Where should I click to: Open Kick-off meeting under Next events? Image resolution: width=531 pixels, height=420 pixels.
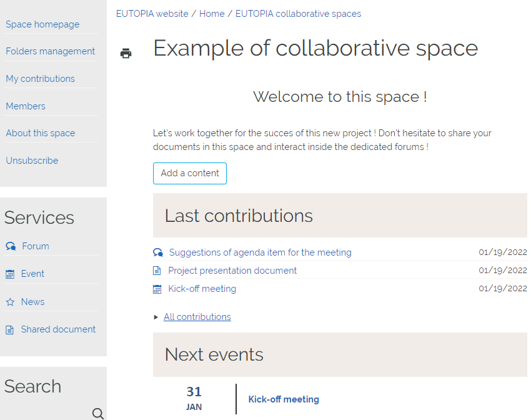284,399
